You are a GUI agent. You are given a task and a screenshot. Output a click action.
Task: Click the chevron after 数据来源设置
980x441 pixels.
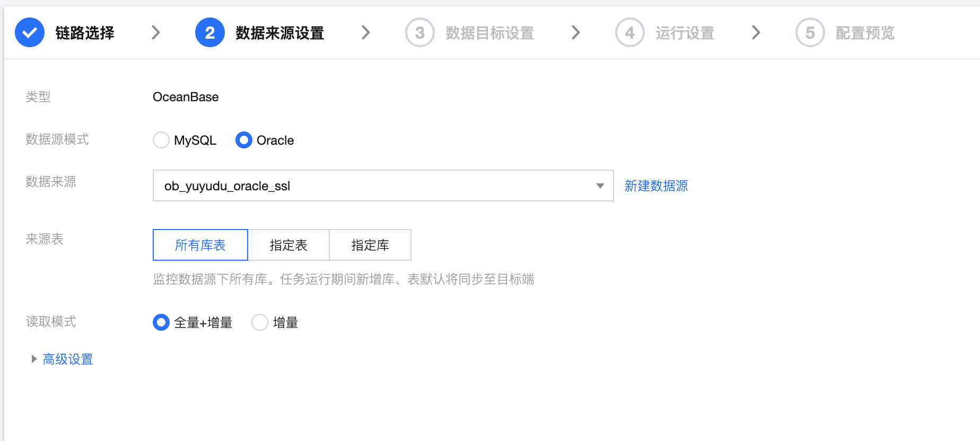pyautogui.click(x=365, y=33)
